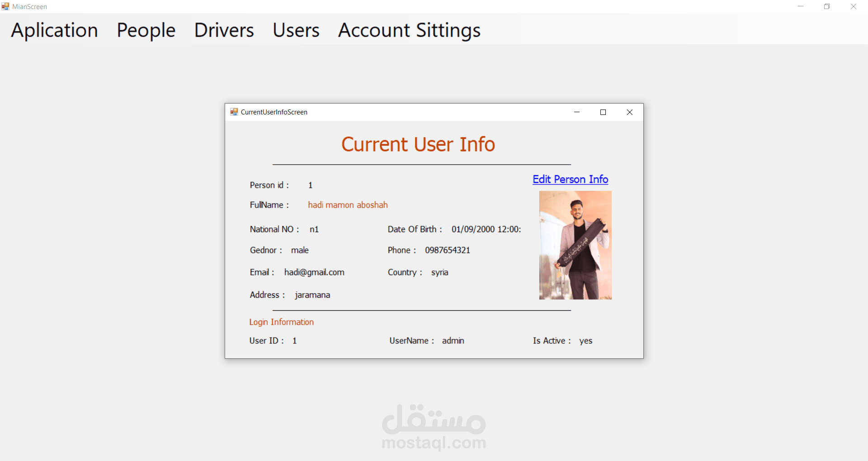Click the Edit Person Info link
This screenshot has height=461, width=868.
570,179
